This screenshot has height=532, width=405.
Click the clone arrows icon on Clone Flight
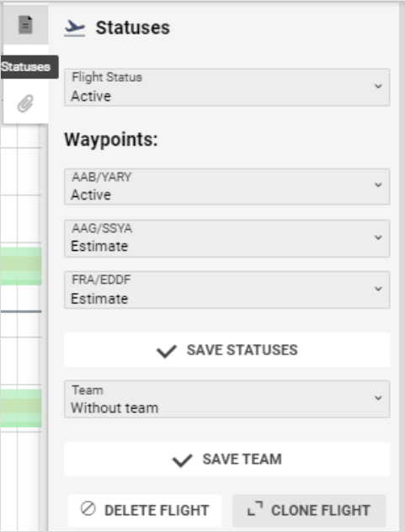(x=255, y=508)
